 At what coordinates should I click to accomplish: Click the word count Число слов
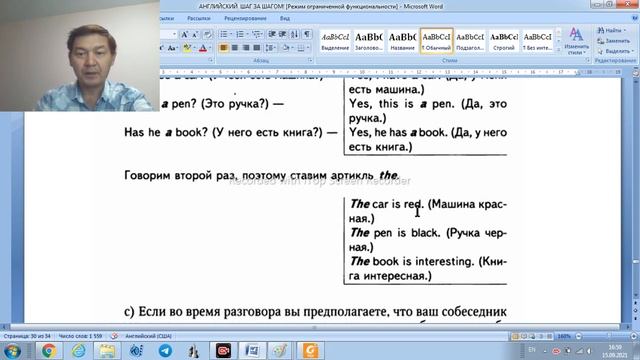pos(80,336)
